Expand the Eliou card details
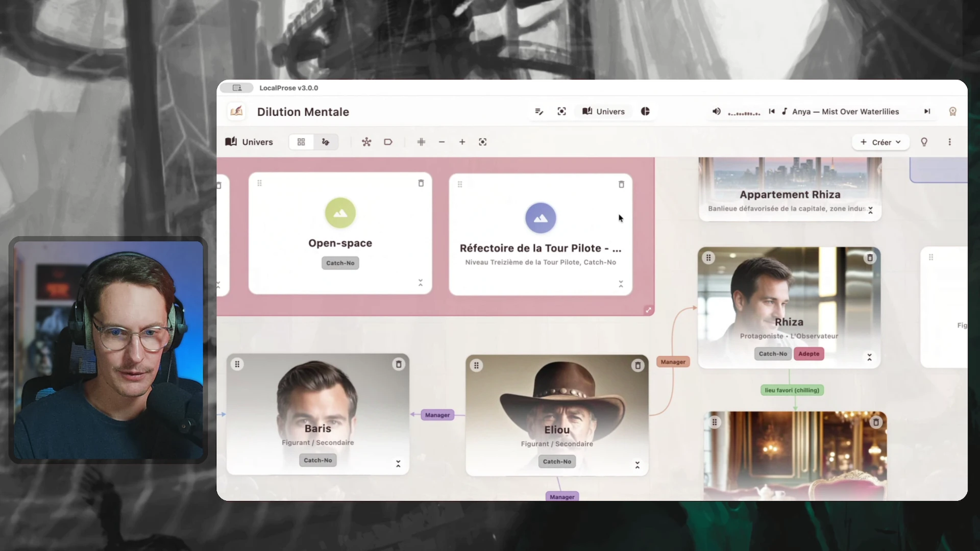The width and height of the screenshot is (980, 551). pos(637,465)
